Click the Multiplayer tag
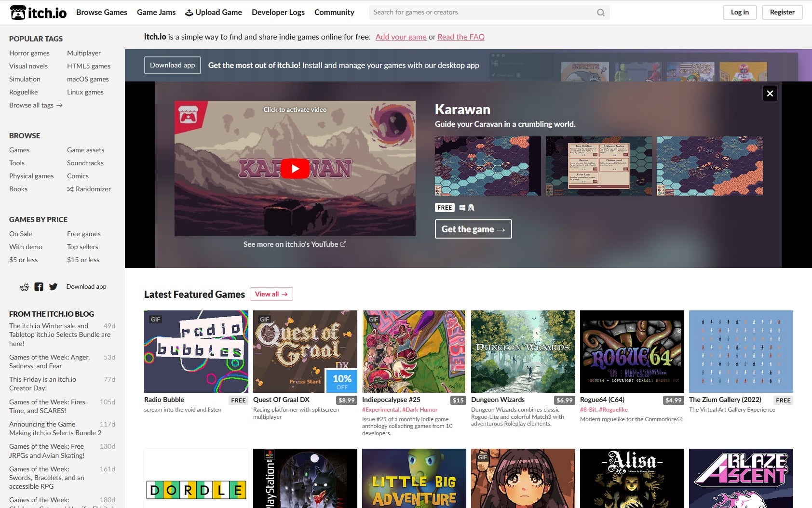Image resolution: width=812 pixels, height=508 pixels. tap(84, 53)
